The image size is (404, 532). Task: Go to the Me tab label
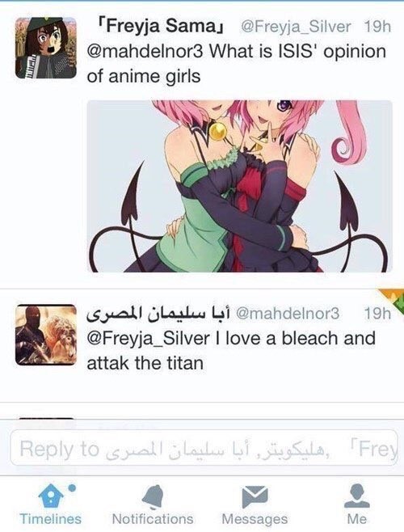tap(357, 519)
